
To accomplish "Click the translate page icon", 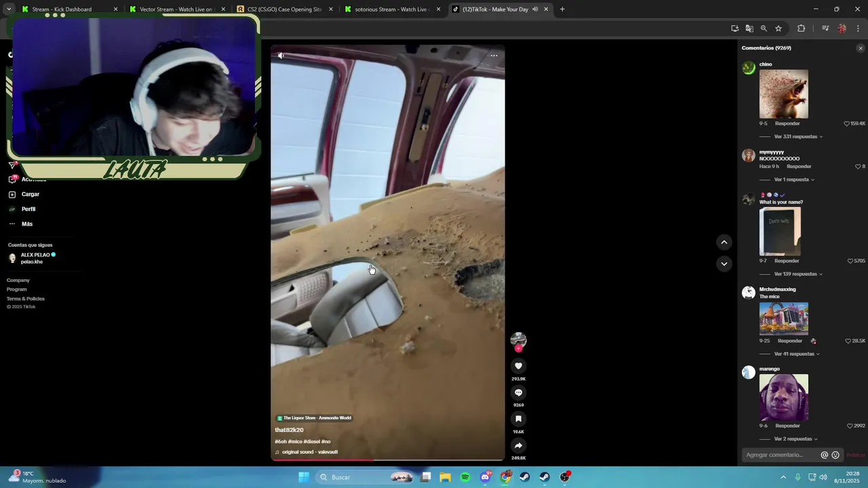I will tap(749, 28).
